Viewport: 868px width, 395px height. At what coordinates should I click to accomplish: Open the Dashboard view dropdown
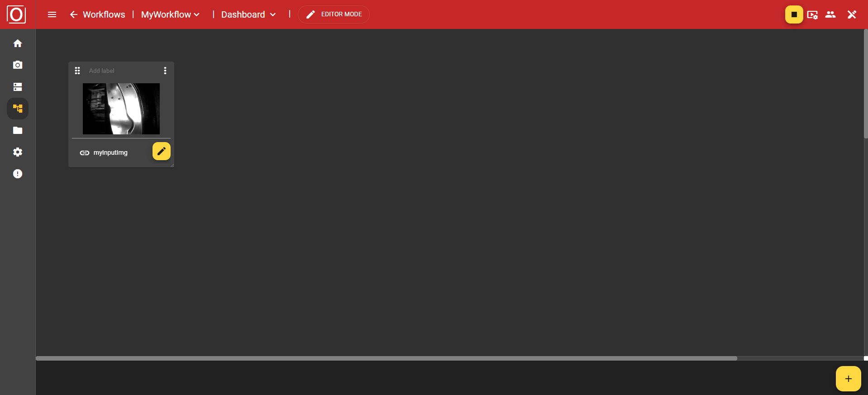coord(248,14)
